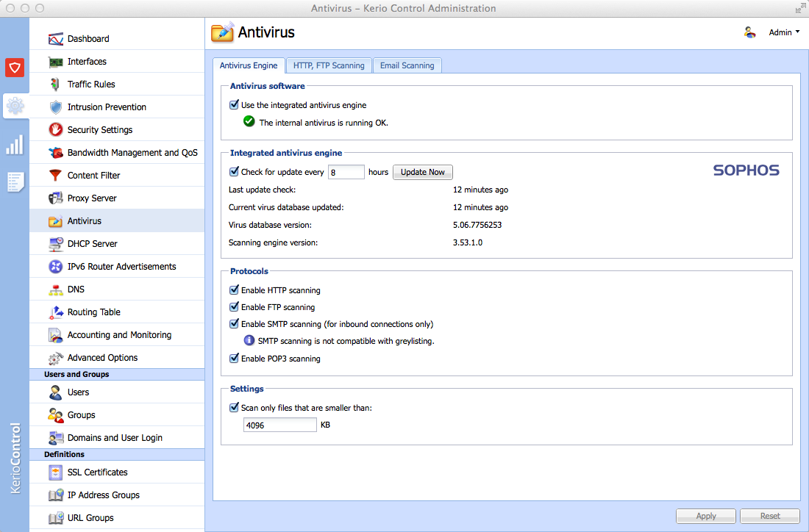Viewport: 809px width, 532px height.
Task: Open Accounting and Monitoring icon
Action: click(56, 335)
